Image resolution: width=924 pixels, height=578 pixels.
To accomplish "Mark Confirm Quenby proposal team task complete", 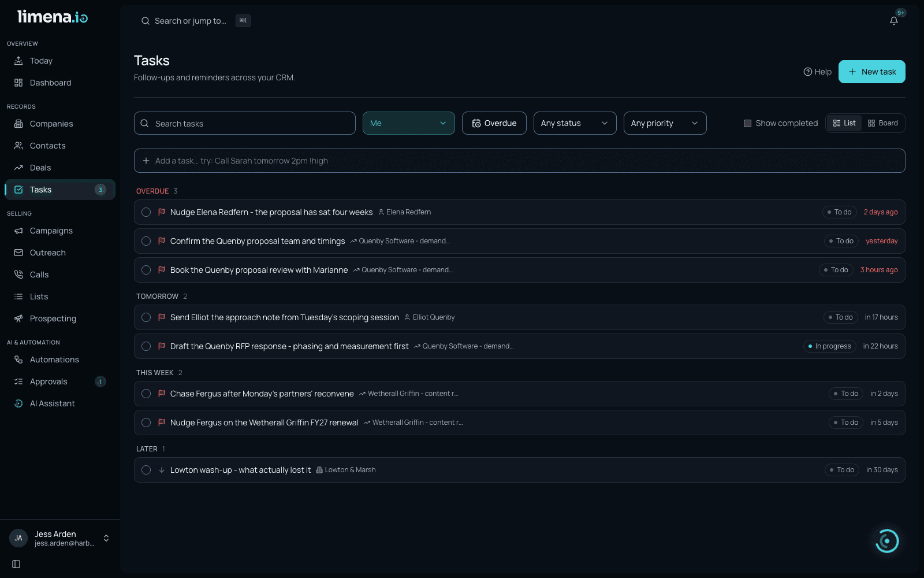I will (x=146, y=241).
